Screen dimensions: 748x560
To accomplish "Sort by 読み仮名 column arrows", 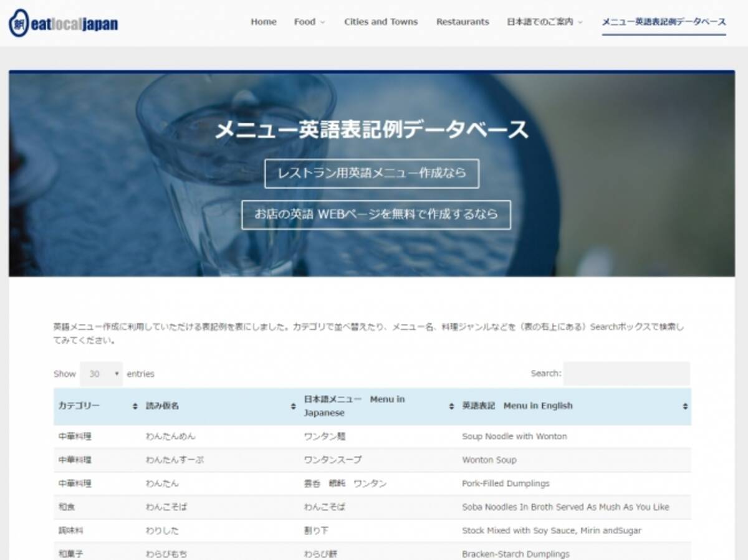I will pyautogui.click(x=293, y=406).
